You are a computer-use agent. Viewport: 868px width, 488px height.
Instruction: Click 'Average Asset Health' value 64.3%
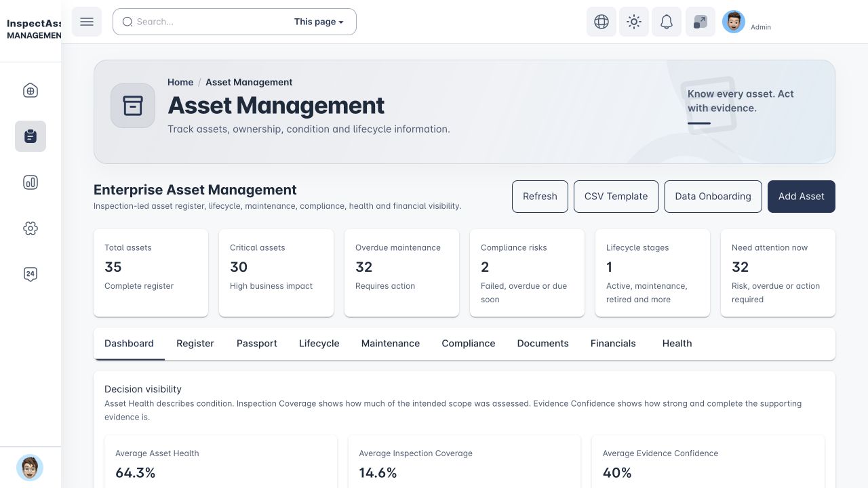[x=136, y=472]
